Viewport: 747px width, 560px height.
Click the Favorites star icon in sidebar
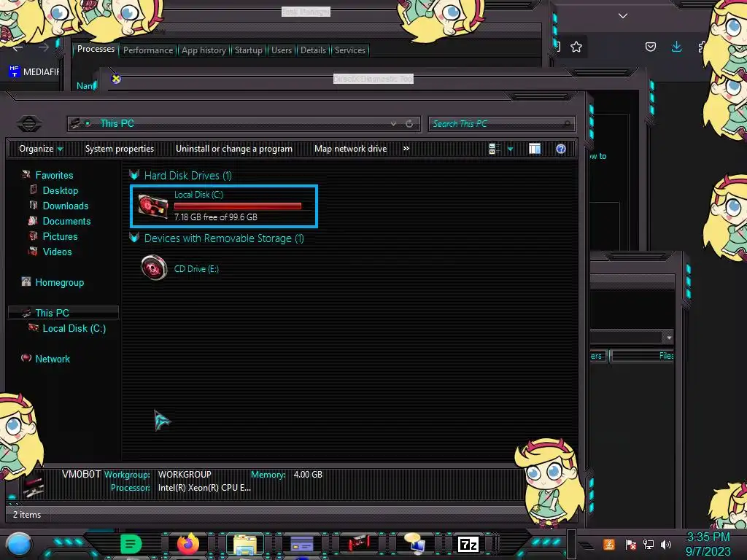(x=26, y=175)
